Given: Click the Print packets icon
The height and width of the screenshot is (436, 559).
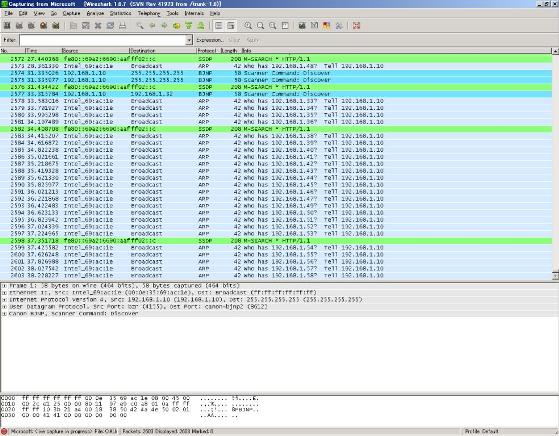Looking at the screenshot, I should (122, 26).
